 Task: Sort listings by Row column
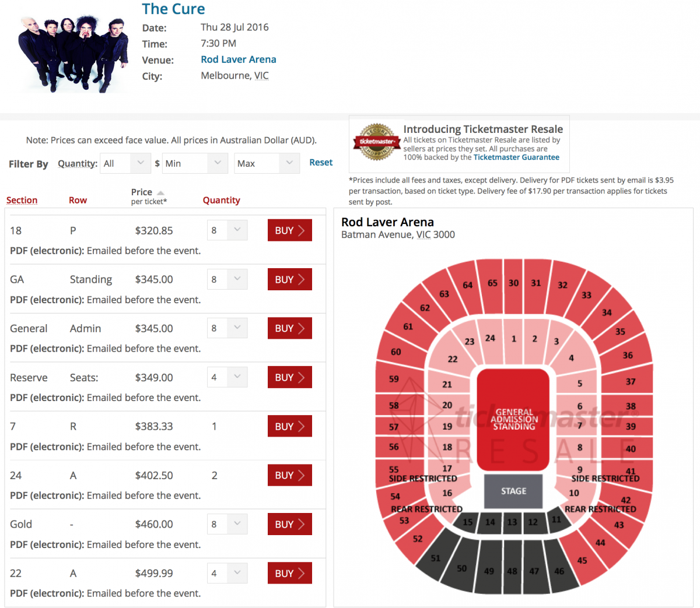coord(78,201)
